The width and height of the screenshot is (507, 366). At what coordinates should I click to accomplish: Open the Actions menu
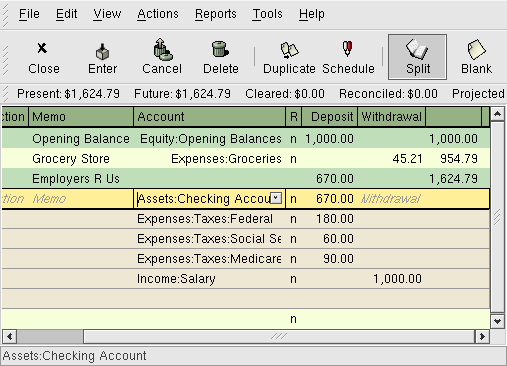click(x=158, y=14)
